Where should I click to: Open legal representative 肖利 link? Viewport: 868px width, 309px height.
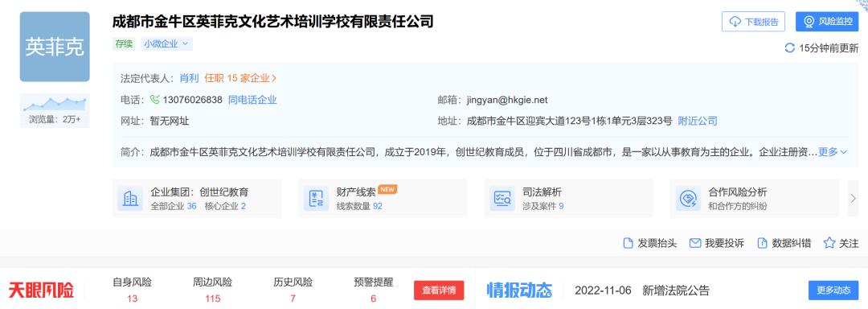[189, 78]
